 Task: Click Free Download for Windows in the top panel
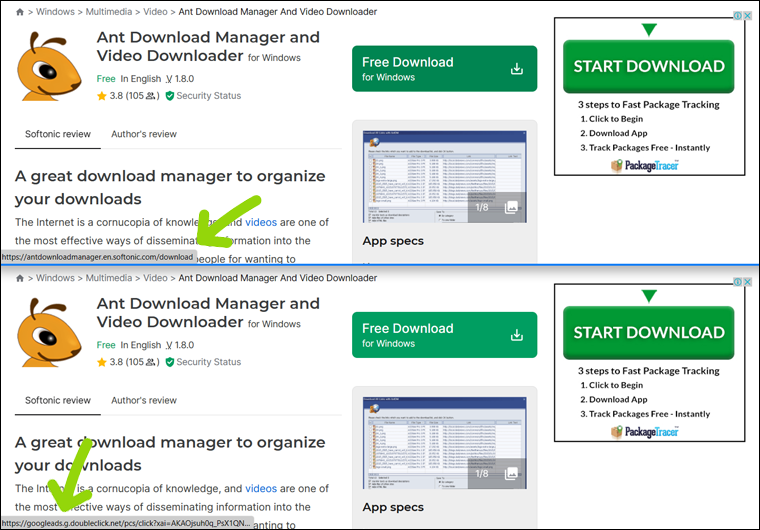[444, 69]
